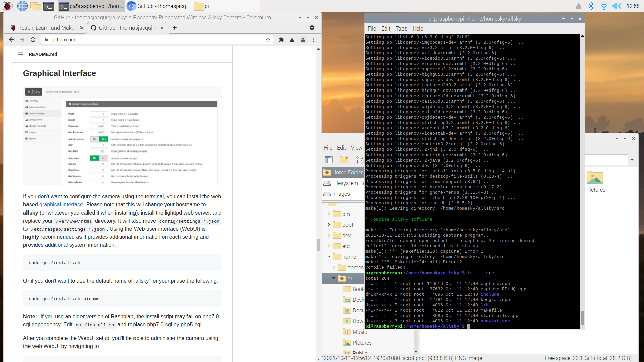Expand the dev folder tree node

pos(329,235)
